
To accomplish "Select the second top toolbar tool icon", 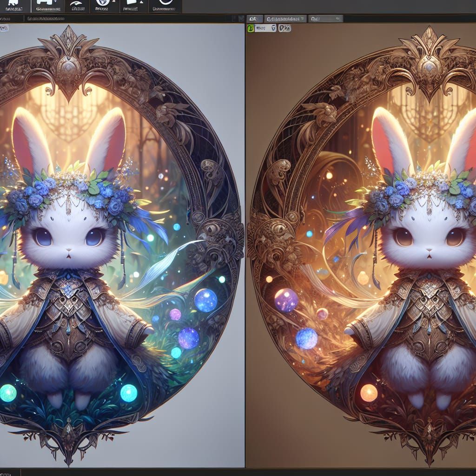I will (x=46, y=6).
